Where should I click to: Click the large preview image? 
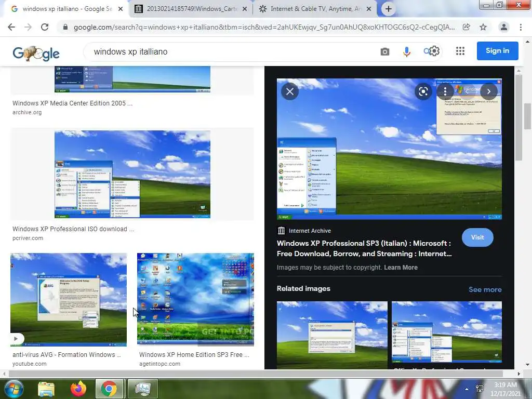389,149
